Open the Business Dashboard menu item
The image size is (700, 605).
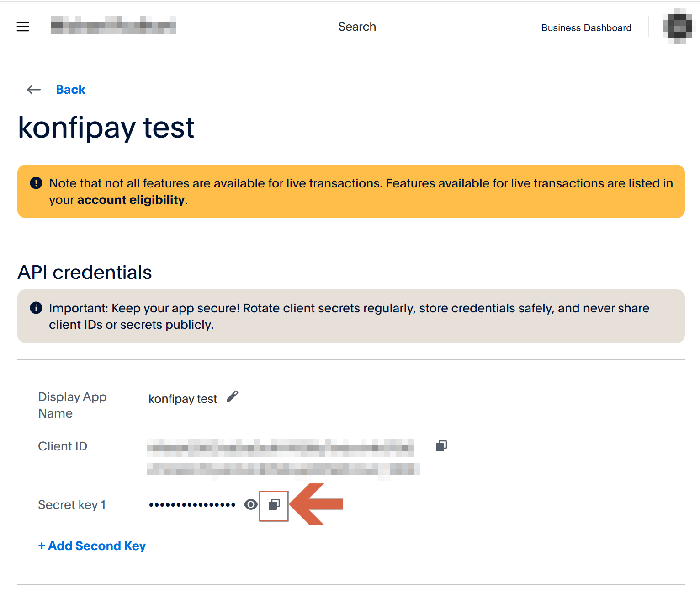point(586,28)
